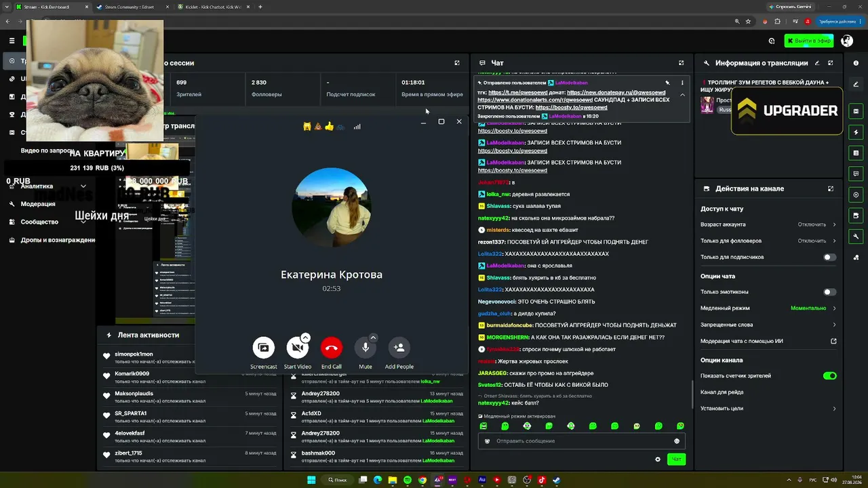Image resolution: width=868 pixels, height=488 pixels.
Task: Open 'Модерация чата с помощью ИИ' link
Action: click(768, 341)
